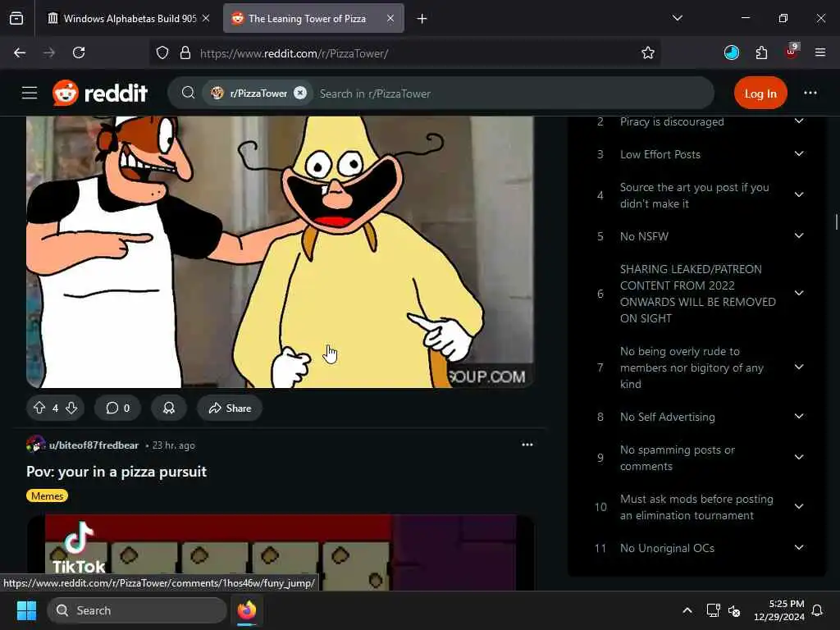Open Firefox application menu
The width and height of the screenshot is (840, 630).
click(820, 52)
